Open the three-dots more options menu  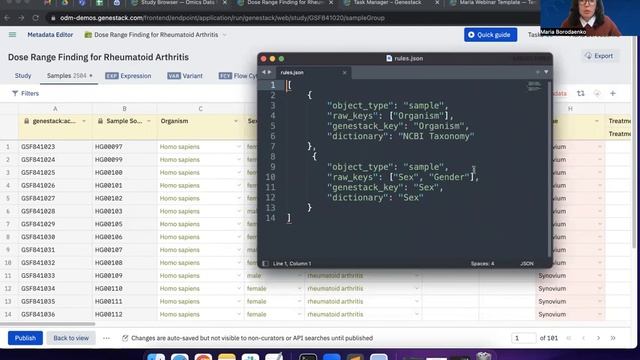(x=107, y=338)
